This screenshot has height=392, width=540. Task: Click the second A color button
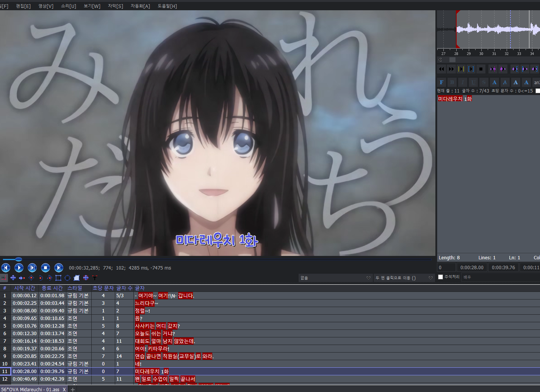tap(505, 82)
